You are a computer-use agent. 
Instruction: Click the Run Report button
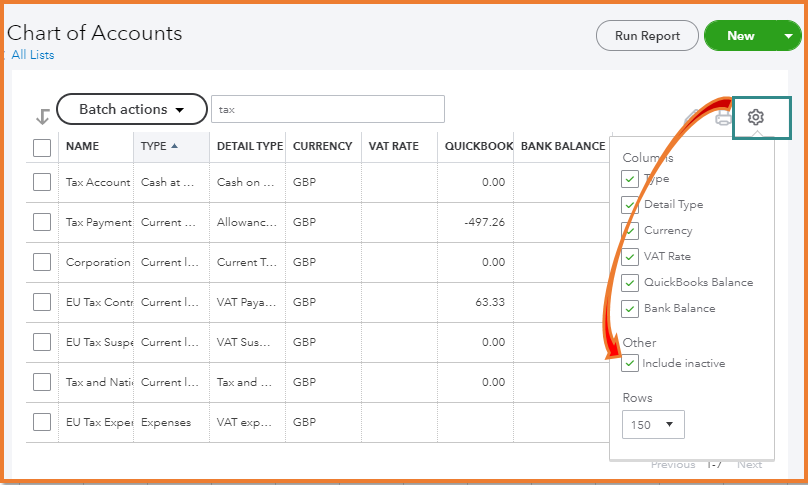coord(647,36)
